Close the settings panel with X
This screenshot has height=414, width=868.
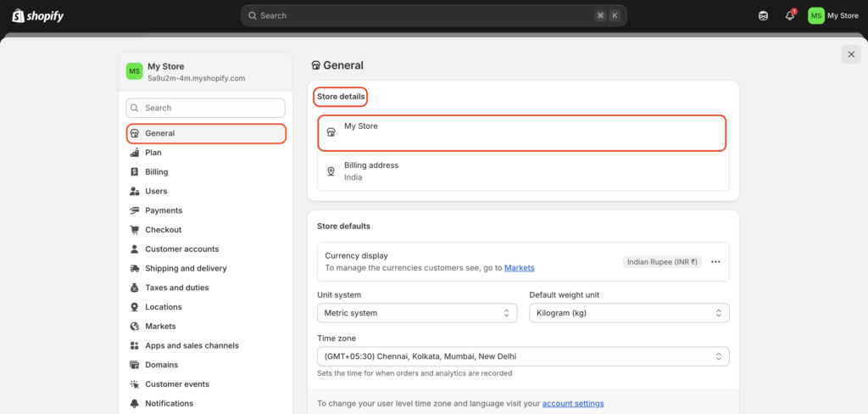[x=851, y=54]
